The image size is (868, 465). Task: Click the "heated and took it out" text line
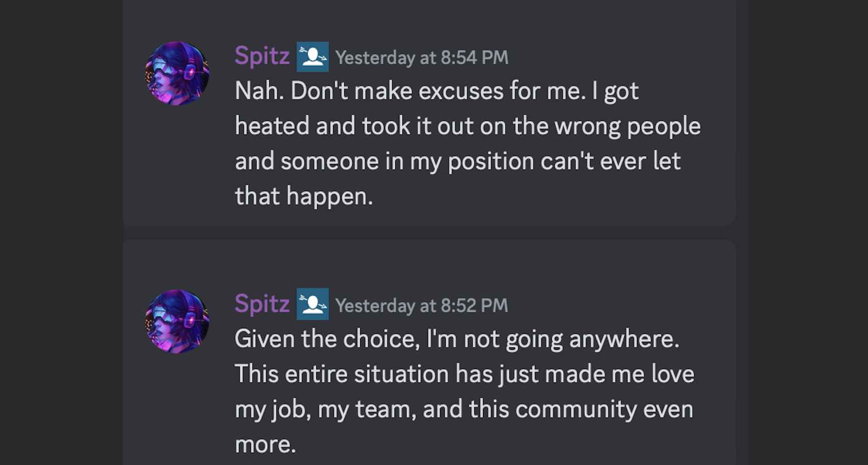click(467, 126)
